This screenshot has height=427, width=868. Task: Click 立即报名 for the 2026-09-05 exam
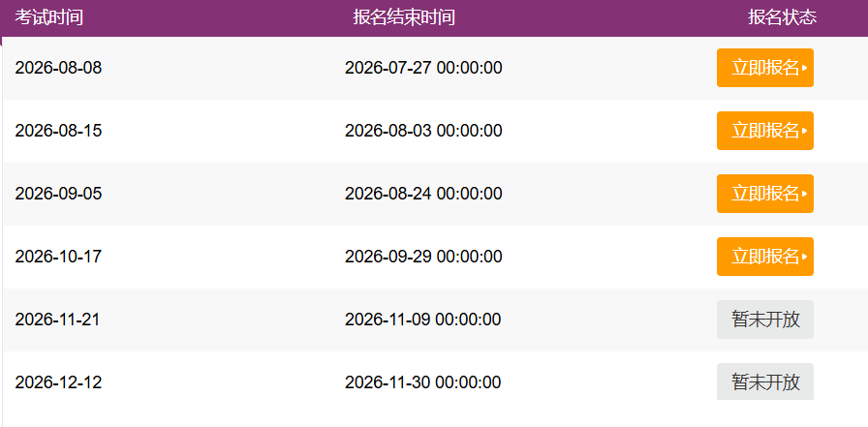(x=765, y=195)
